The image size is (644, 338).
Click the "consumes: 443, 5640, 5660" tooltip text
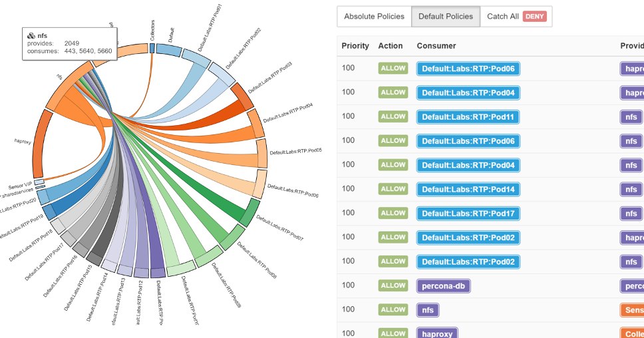tap(69, 51)
